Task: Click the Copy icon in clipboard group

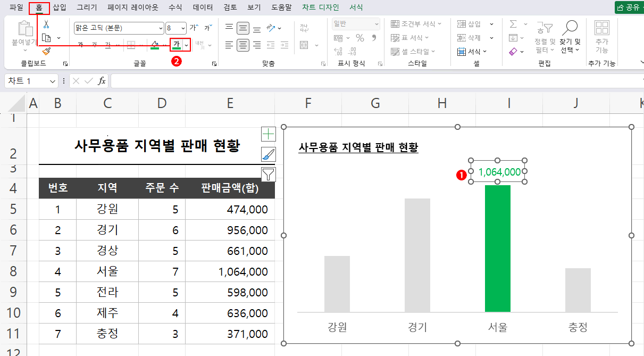Action: 46,38
